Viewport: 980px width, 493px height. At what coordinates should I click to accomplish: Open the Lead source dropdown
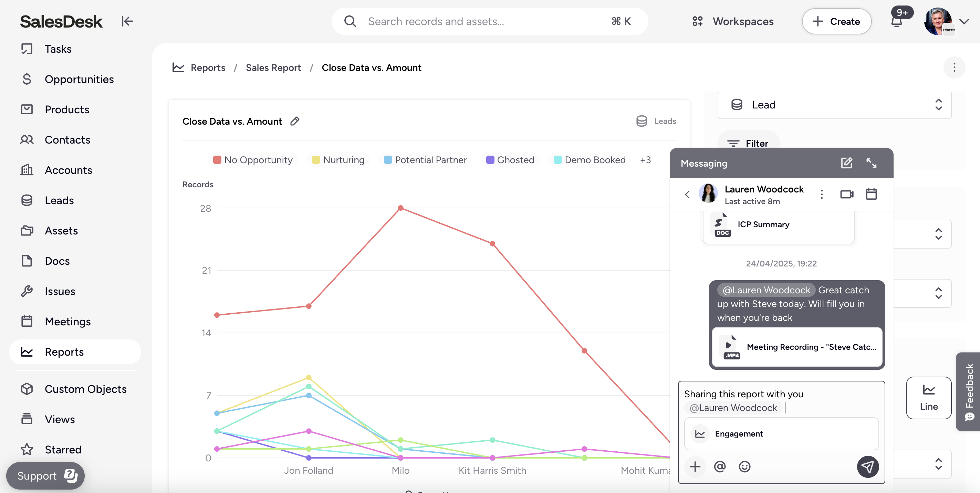click(x=834, y=105)
